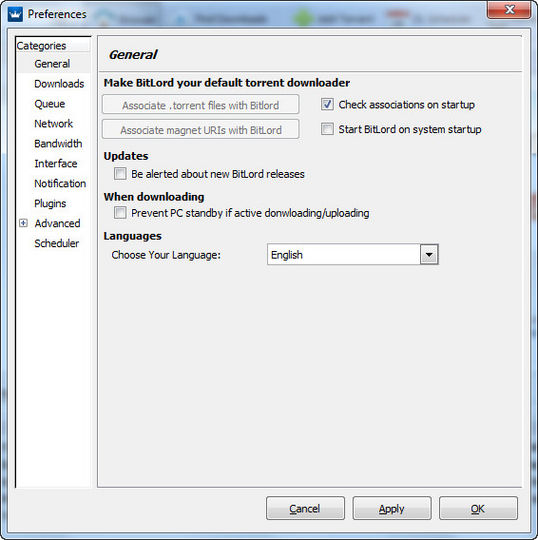
Task: Click the Cancel button
Action: (305, 508)
